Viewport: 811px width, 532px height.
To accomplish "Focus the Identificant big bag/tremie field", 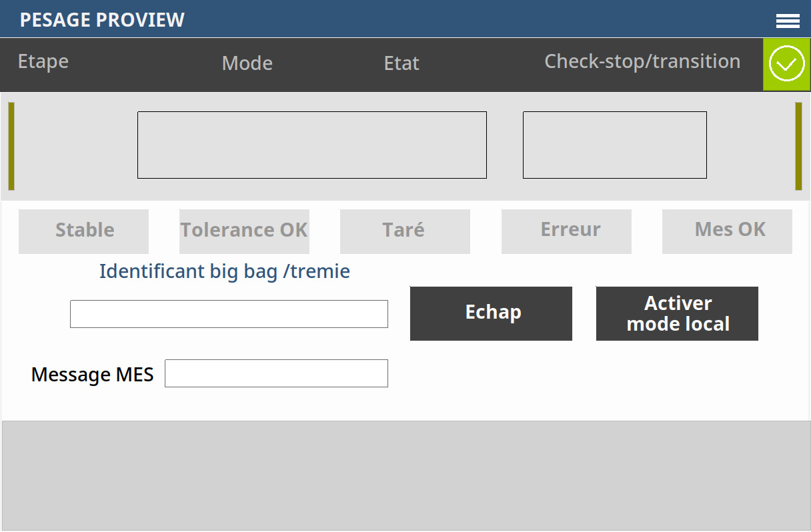I will pyautogui.click(x=229, y=314).
